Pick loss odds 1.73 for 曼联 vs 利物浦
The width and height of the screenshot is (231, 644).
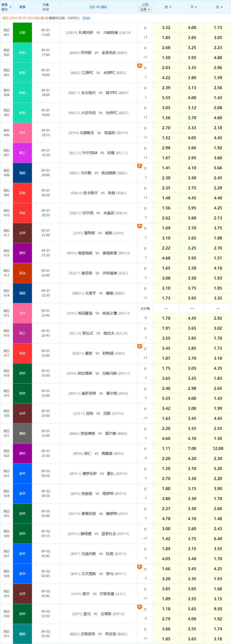(218, 348)
